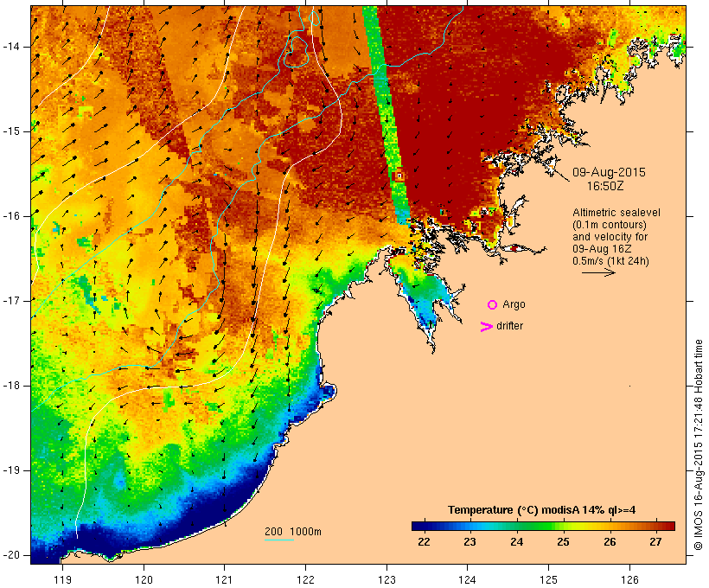Click the '200 1000m' depth legend text
Screen dimensions: 709x588
pos(293,532)
